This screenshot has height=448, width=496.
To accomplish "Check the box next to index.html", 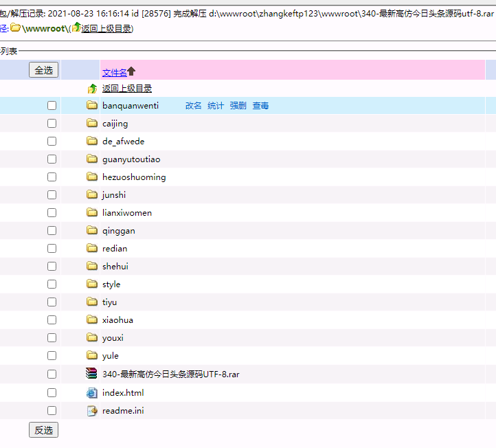I will 52,393.
